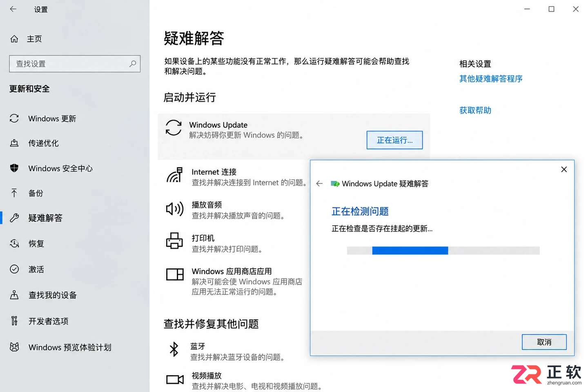
Task: Close the Windows Update 疑难解答 dialog
Action: point(564,169)
